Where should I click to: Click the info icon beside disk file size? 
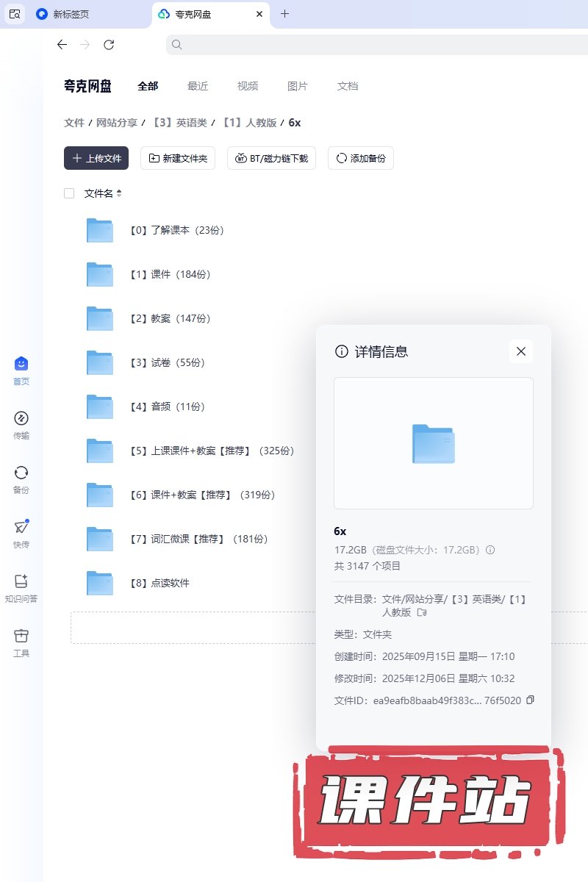click(x=490, y=550)
